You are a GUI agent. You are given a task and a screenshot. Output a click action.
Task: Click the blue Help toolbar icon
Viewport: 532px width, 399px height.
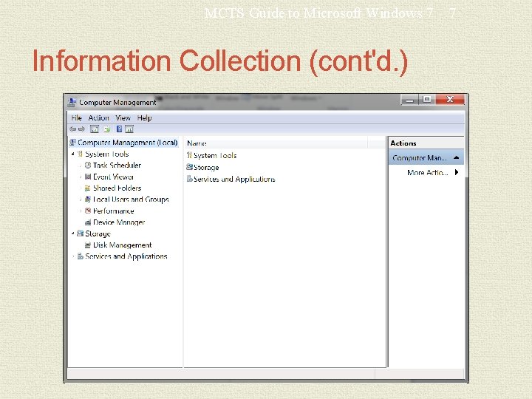119,129
